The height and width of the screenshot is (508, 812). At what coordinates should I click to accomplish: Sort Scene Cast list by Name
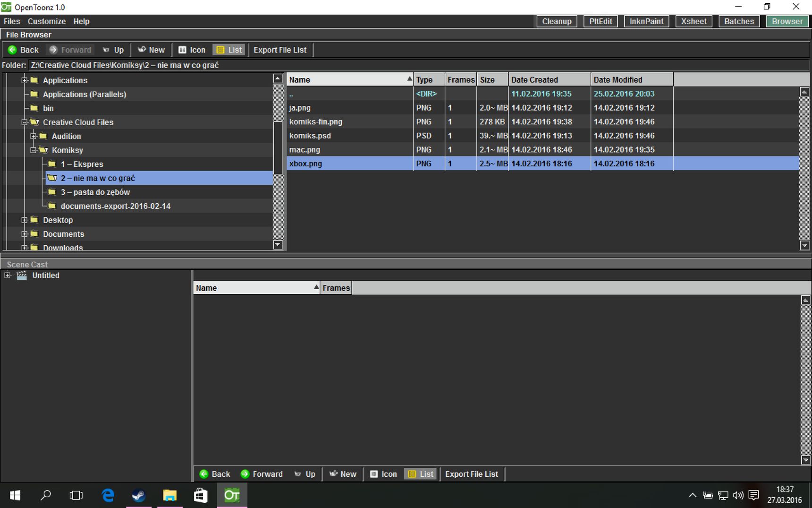pos(256,288)
